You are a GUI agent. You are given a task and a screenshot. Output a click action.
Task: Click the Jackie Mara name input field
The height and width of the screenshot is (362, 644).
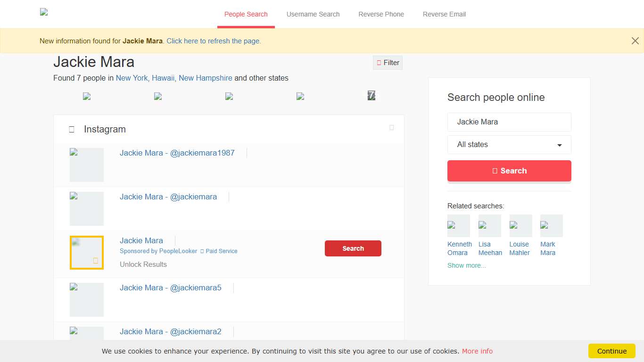(509, 122)
